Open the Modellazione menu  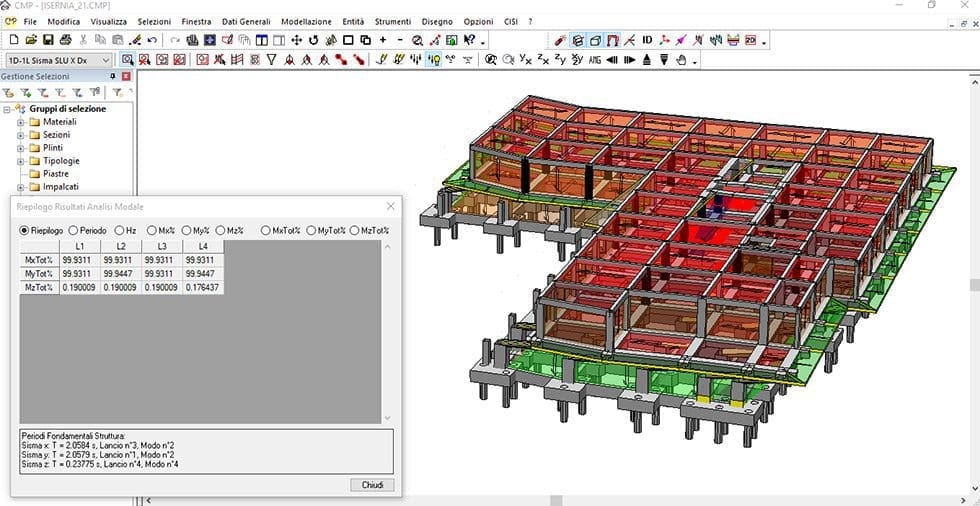tap(306, 21)
